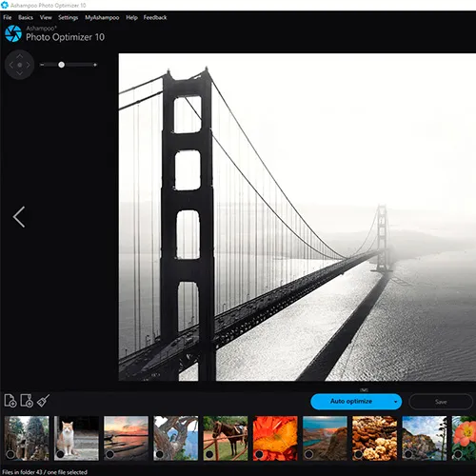Go to previous image with left arrow
The image size is (476, 476).
(x=19, y=217)
